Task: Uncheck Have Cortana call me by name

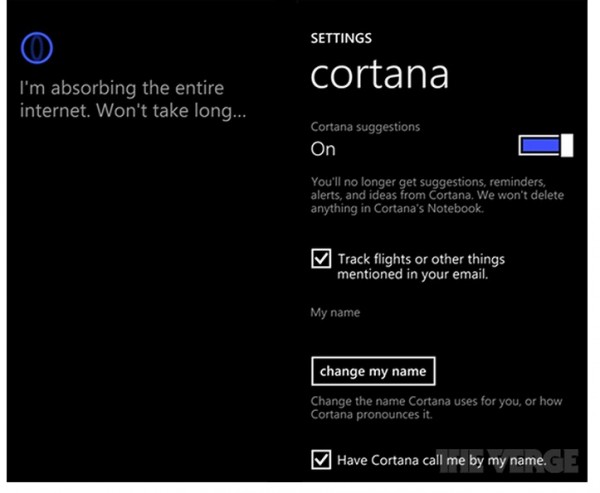Action: 321,460
